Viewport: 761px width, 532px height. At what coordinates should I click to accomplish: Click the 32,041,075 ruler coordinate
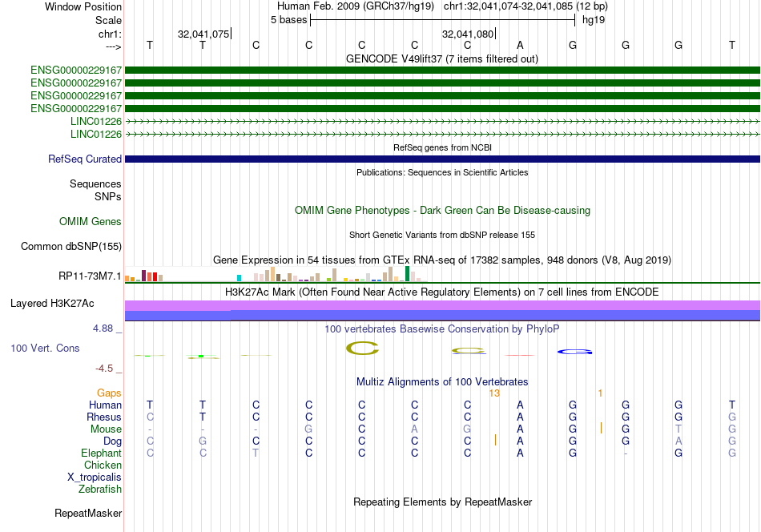pyautogui.click(x=203, y=34)
